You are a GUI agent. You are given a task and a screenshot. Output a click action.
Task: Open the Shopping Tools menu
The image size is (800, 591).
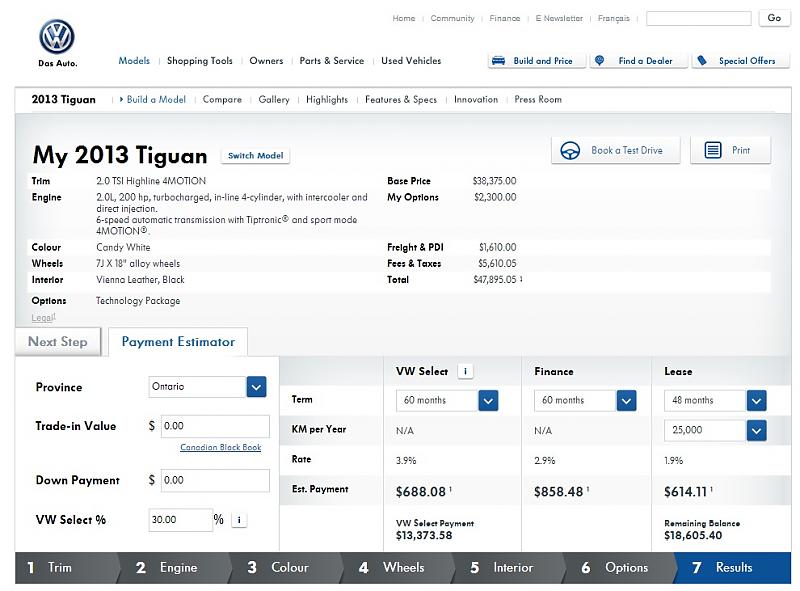(x=199, y=61)
